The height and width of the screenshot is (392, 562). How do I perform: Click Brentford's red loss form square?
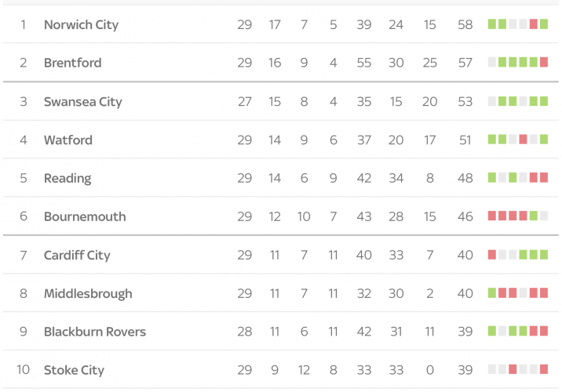tap(544, 63)
